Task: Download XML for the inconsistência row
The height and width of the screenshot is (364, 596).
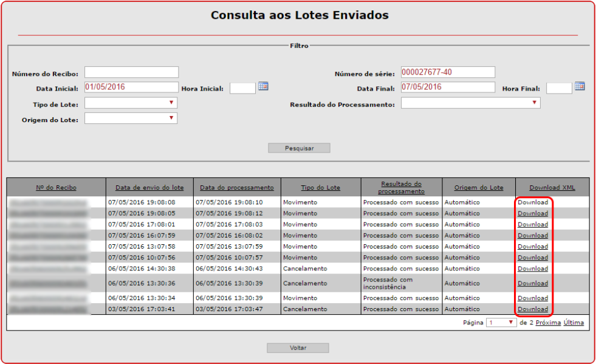Action: [532, 284]
